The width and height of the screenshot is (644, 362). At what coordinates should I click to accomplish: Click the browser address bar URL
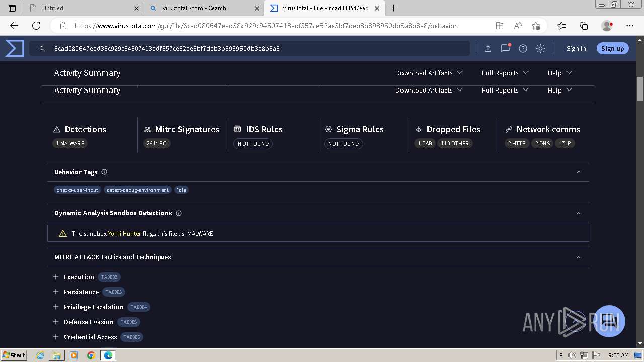(x=266, y=26)
